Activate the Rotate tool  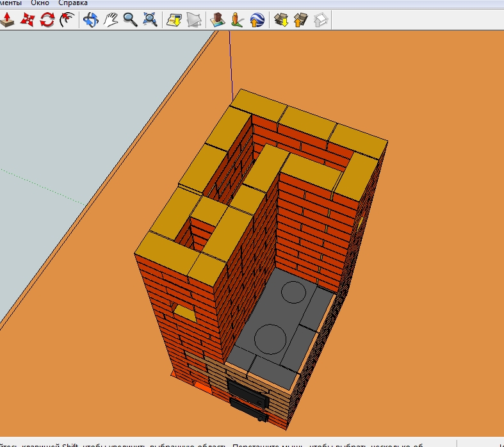(x=47, y=20)
